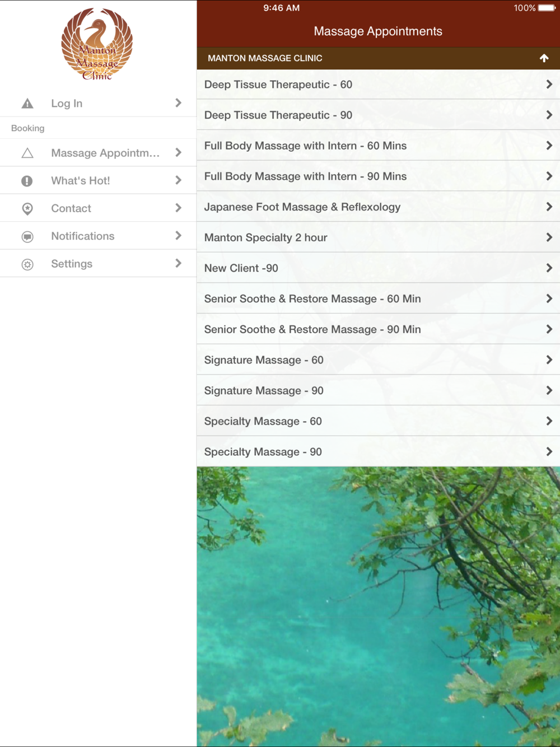Click the location star icon beside Contact
560x747 pixels.
coord(27,208)
